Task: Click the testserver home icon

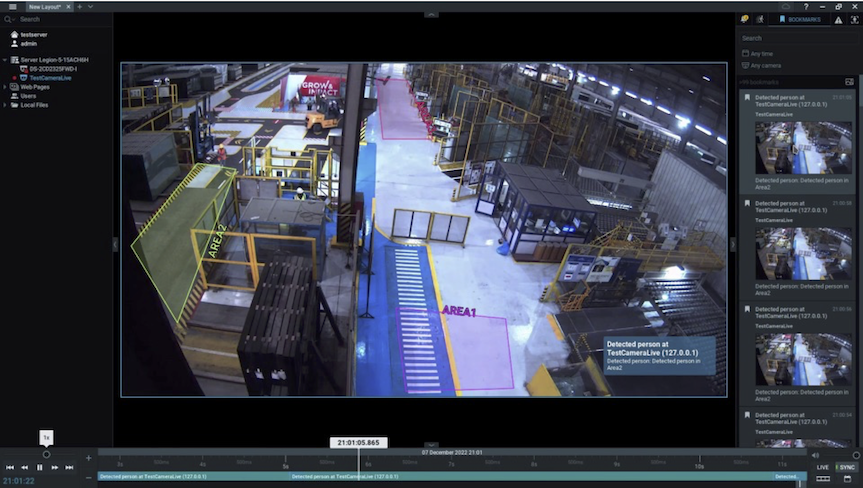Action: 14,34
